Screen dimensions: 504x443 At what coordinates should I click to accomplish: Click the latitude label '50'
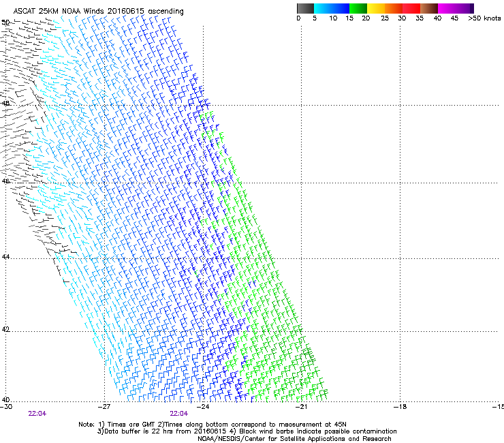[x=5, y=22]
